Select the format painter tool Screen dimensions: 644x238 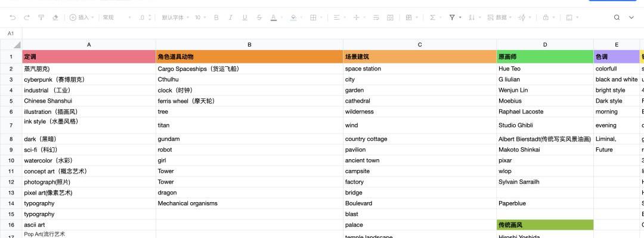[x=41, y=17]
